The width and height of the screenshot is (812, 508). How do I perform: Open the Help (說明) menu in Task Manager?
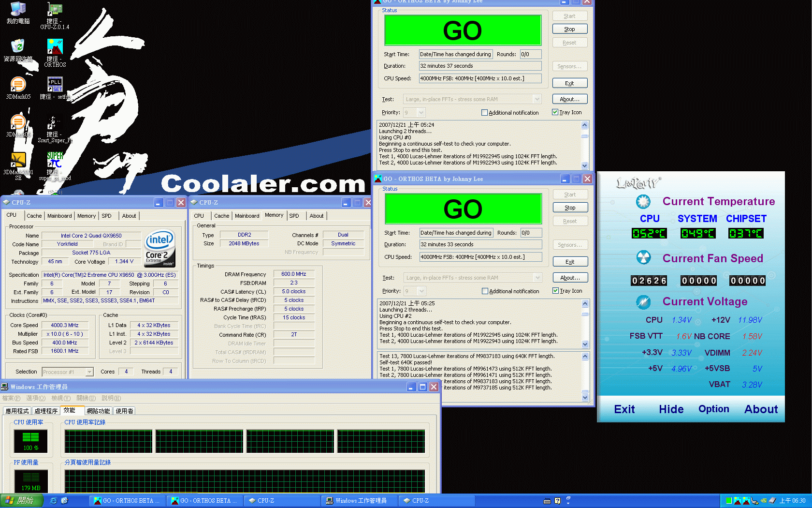point(111,398)
